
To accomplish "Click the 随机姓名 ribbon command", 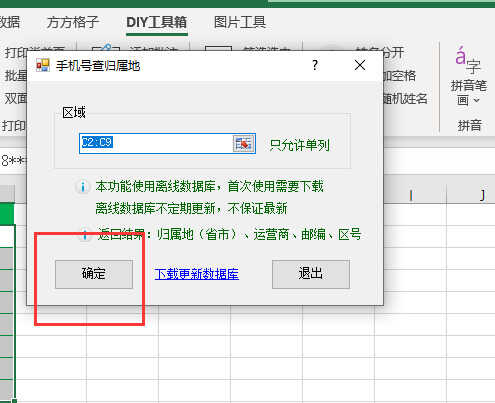I will coord(405,99).
